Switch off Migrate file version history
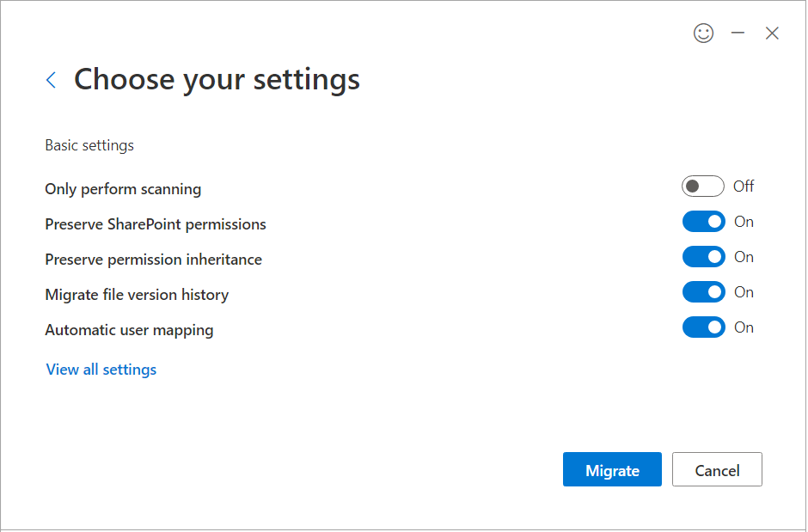This screenshot has height=532, width=808. point(703,292)
